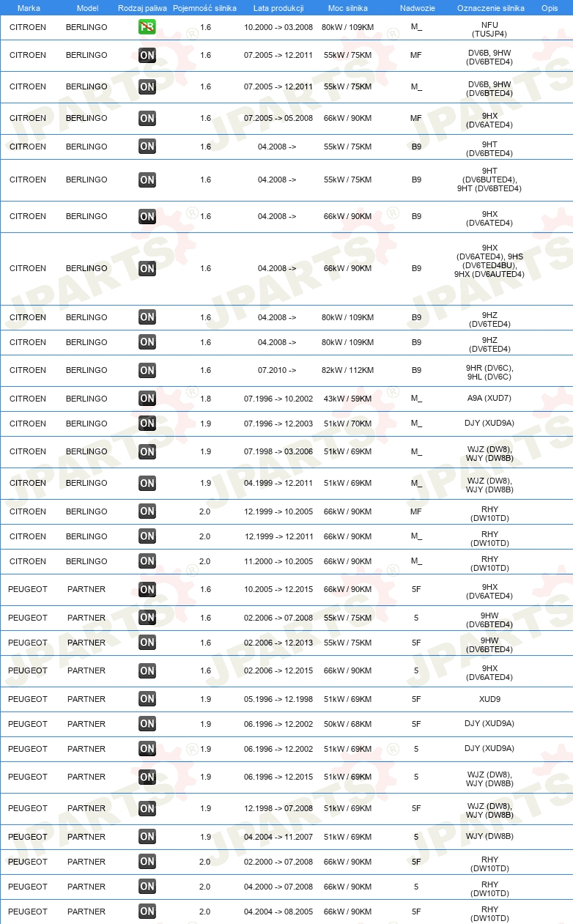Click the Model column header
This screenshot has width=573, height=924.
point(87,8)
